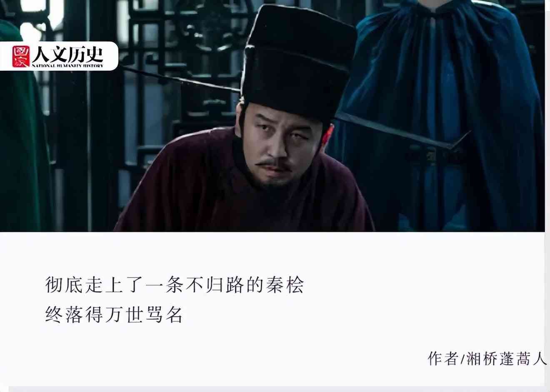550x392 pixels.
Task: Click the film still main image
Action: click(272, 116)
